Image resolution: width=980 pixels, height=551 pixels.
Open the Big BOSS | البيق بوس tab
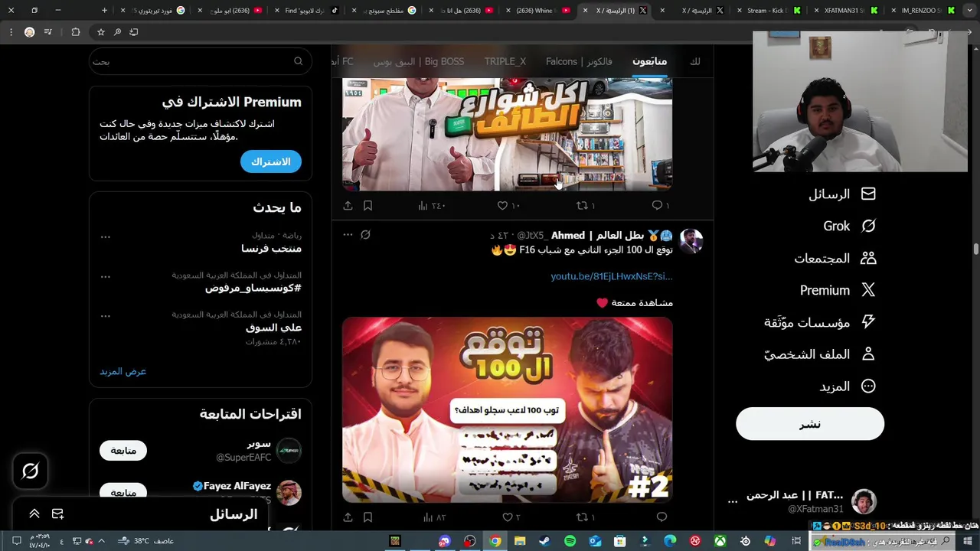pos(419,61)
